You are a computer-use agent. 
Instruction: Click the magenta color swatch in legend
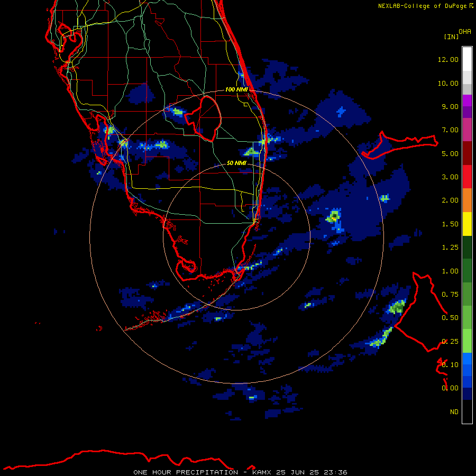(467, 130)
